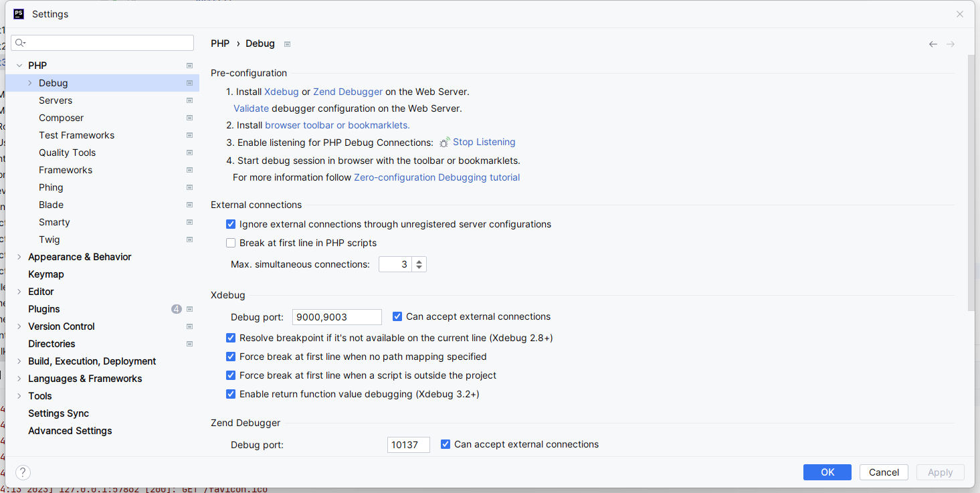Collapse the PHP settings tree section

(18, 65)
